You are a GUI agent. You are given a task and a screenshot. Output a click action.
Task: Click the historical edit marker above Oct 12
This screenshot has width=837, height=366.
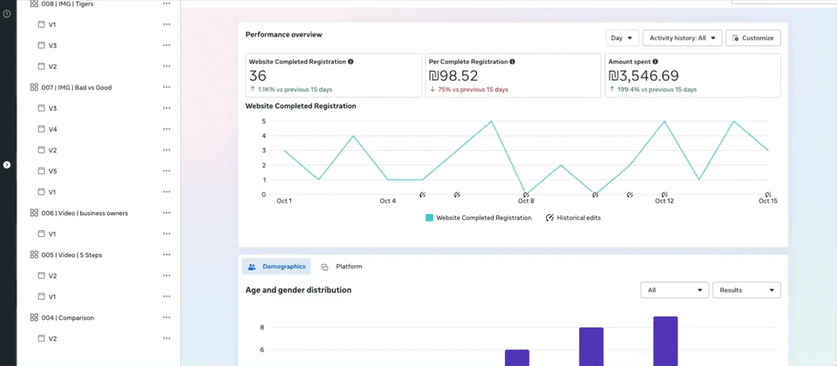[665, 195]
